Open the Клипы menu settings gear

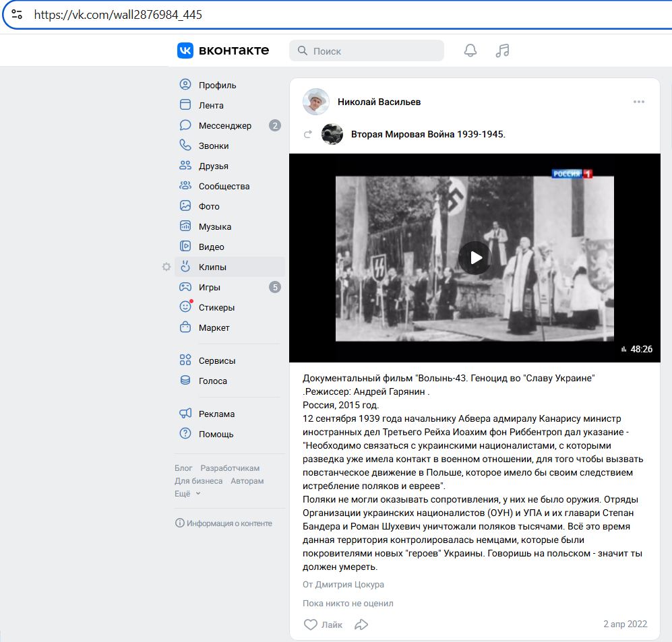pyautogui.click(x=166, y=267)
